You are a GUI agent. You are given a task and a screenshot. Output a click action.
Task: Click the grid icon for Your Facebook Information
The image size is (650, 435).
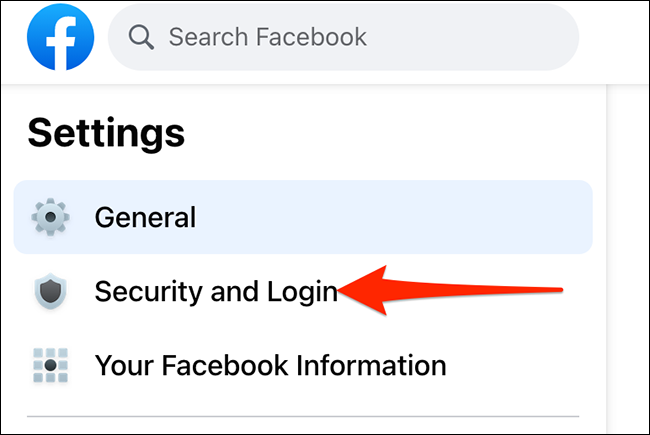coord(50,365)
